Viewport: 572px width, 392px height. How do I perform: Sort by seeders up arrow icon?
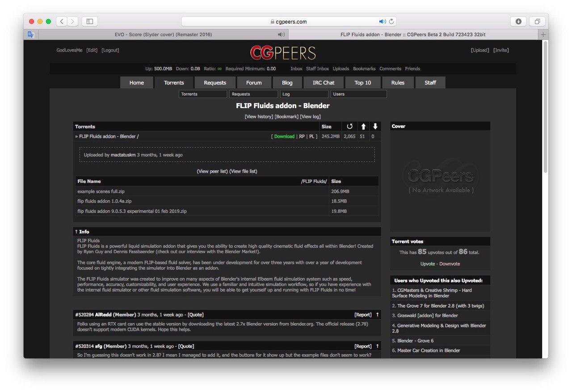pyautogui.click(x=363, y=126)
